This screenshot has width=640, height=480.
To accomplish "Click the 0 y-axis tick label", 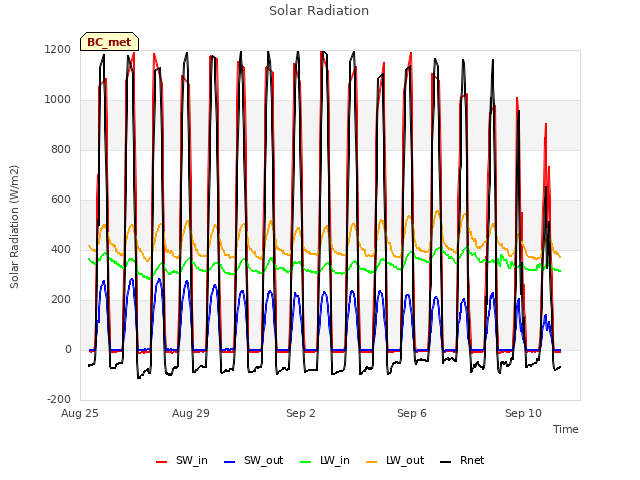I will tap(68, 349).
